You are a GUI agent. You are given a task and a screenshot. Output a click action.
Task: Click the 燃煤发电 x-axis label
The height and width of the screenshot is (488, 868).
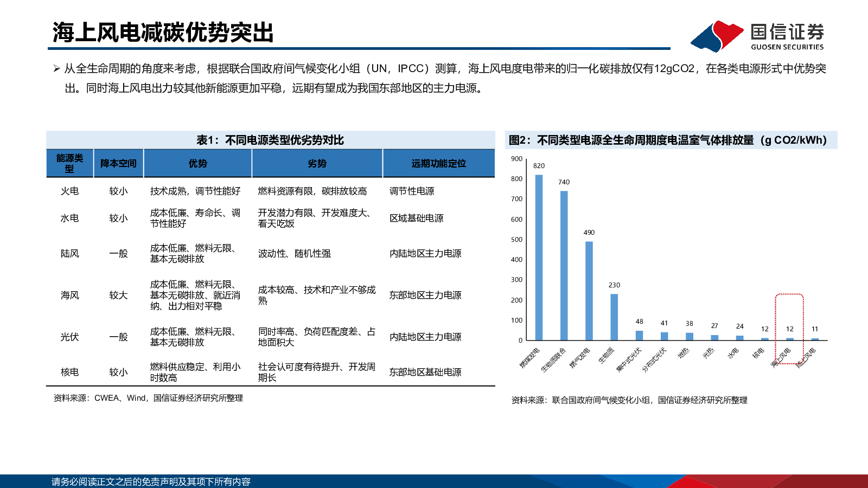click(530, 358)
